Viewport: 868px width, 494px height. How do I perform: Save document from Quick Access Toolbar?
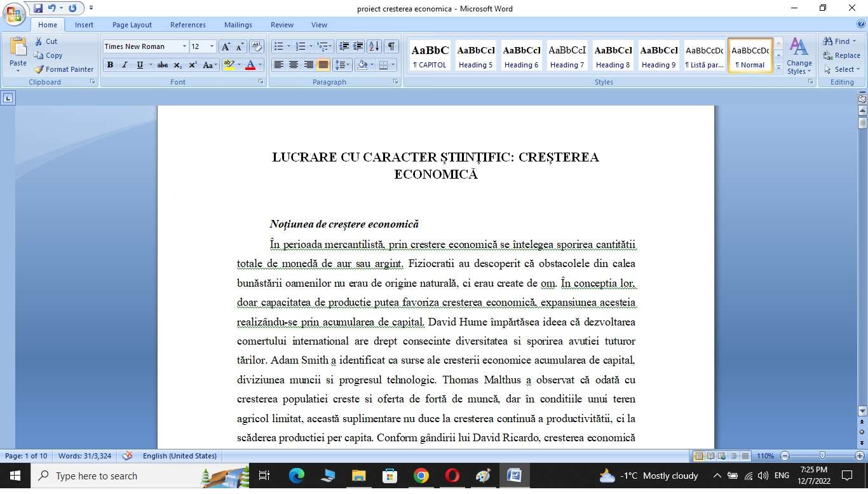pyautogui.click(x=38, y=8)
